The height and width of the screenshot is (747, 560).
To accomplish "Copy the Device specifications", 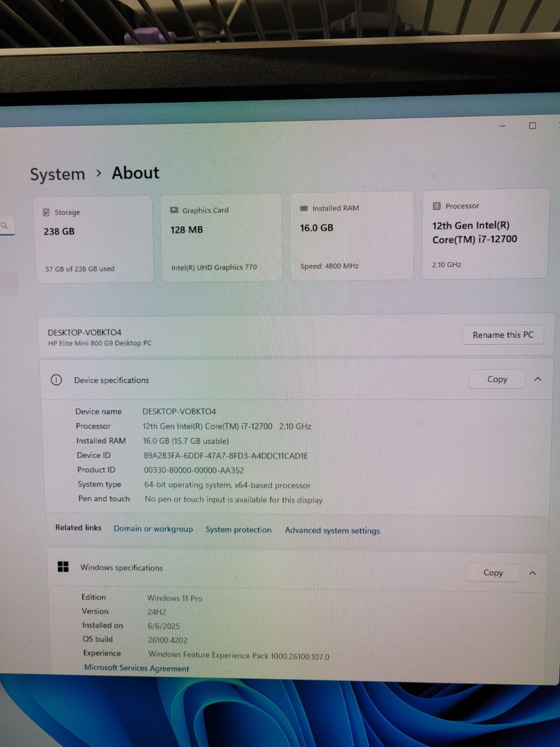I will tap(497, 379).
